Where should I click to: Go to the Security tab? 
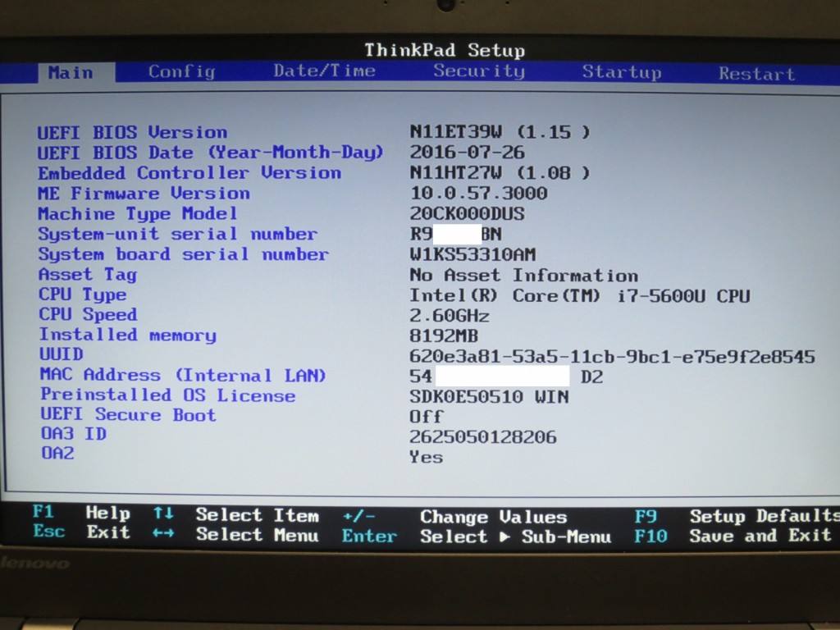[x=479, y=71]
